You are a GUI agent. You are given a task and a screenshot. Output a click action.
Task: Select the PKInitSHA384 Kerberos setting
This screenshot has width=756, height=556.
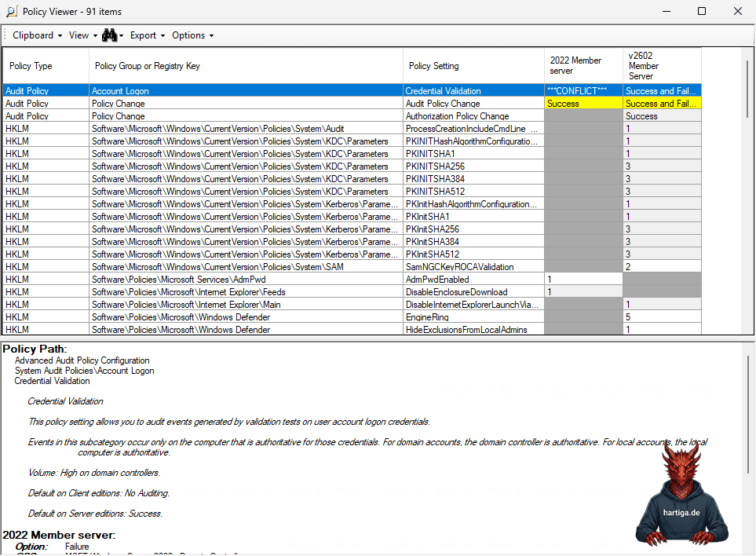coord(474,241)
